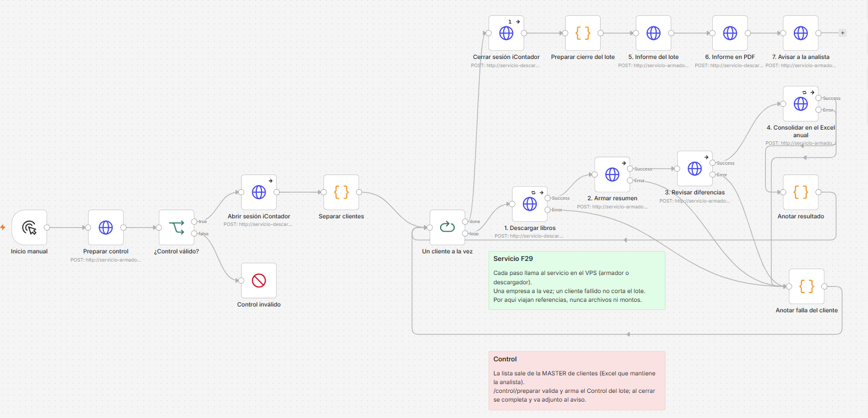Image resolution: width=868 pixels, height=418 pixels.
Task: Select the 4. Consolidar en el Excel anual node
Action: pos(801,104)
